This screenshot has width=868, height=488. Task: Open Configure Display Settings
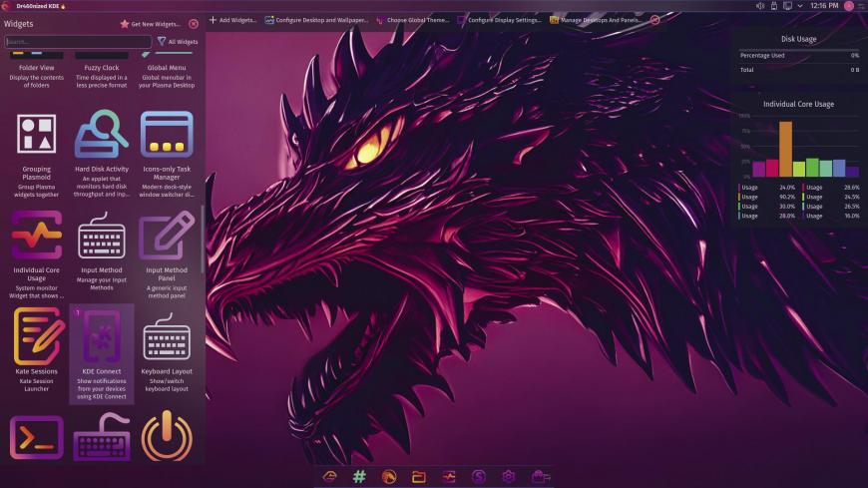click(499, 20)
